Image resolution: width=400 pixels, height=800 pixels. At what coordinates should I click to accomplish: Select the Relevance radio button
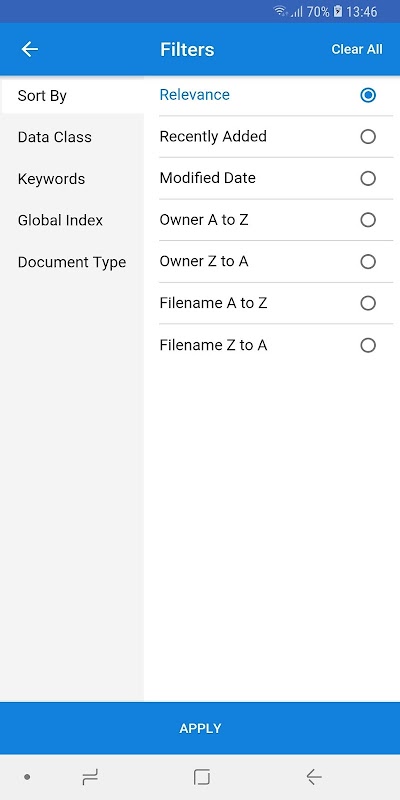(368, 95)
